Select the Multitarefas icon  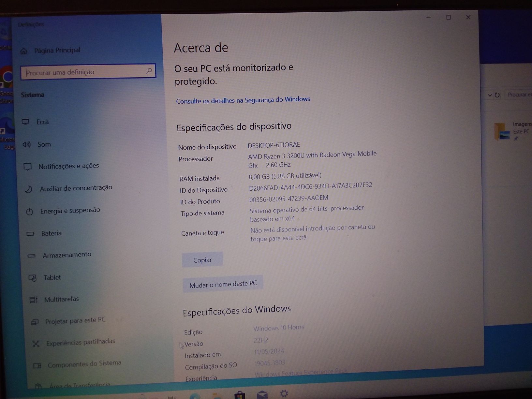33,300
